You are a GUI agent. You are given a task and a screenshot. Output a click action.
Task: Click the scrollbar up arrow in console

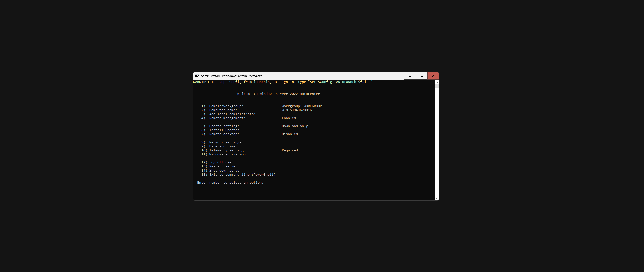point(437,82)
